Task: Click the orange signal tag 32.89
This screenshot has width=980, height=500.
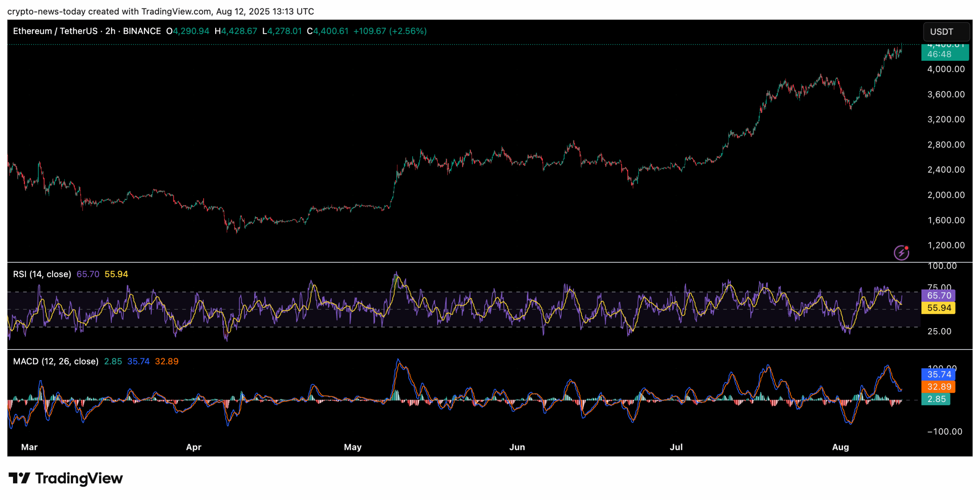Action: [939, 387]
